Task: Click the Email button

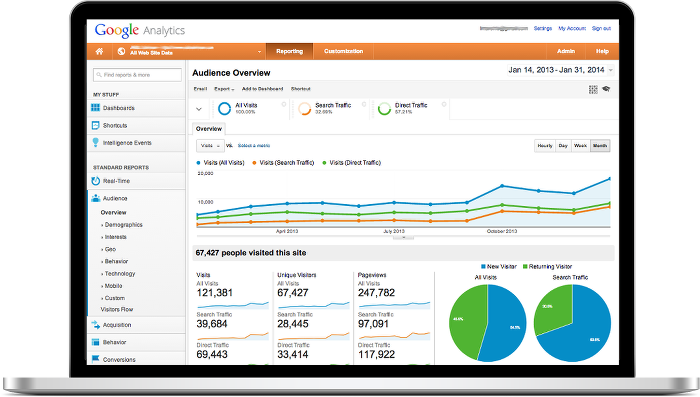Action: 200,89
